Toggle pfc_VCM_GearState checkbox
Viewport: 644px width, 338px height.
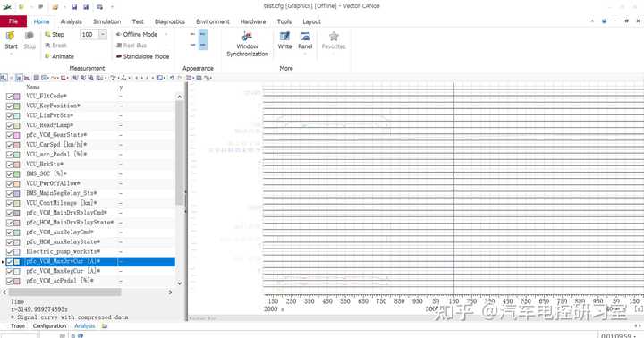(x=10, y=135)
